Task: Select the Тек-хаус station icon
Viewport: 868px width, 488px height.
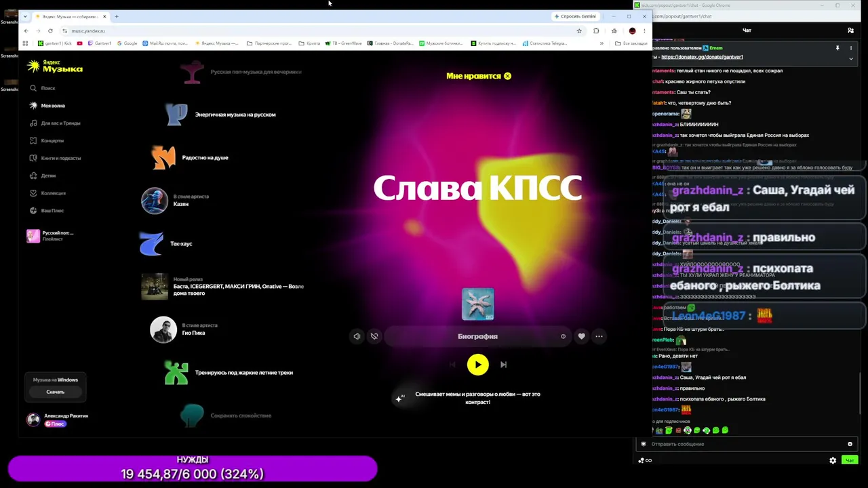Action: [151, 244]
